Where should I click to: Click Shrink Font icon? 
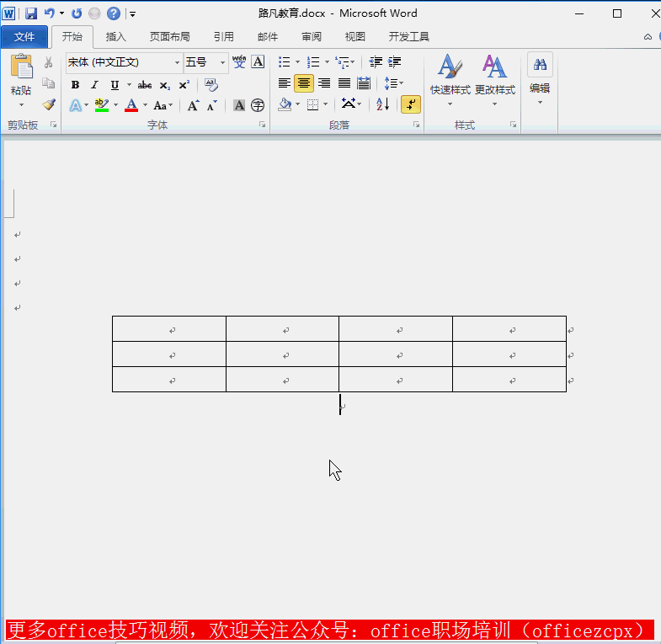pos(212,105)
